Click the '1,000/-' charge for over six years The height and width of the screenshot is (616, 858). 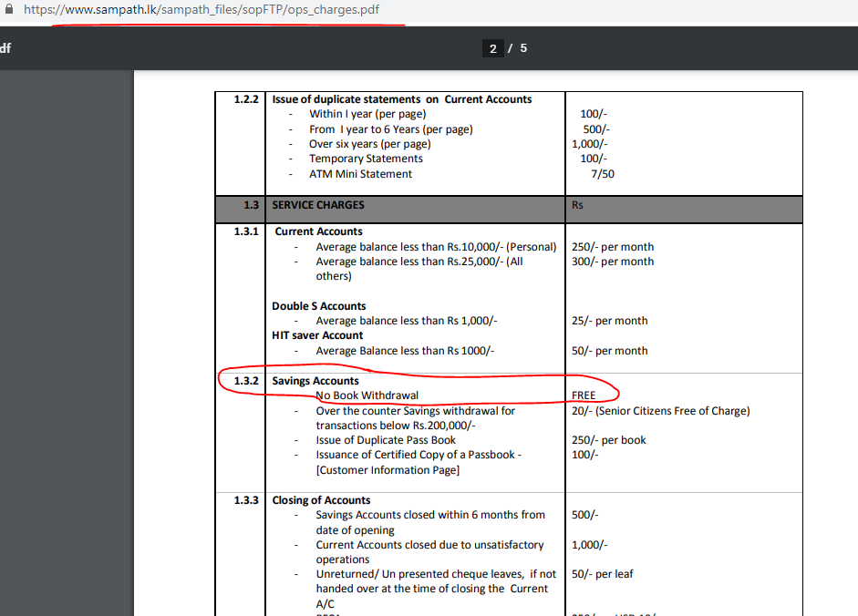point(589,144)
